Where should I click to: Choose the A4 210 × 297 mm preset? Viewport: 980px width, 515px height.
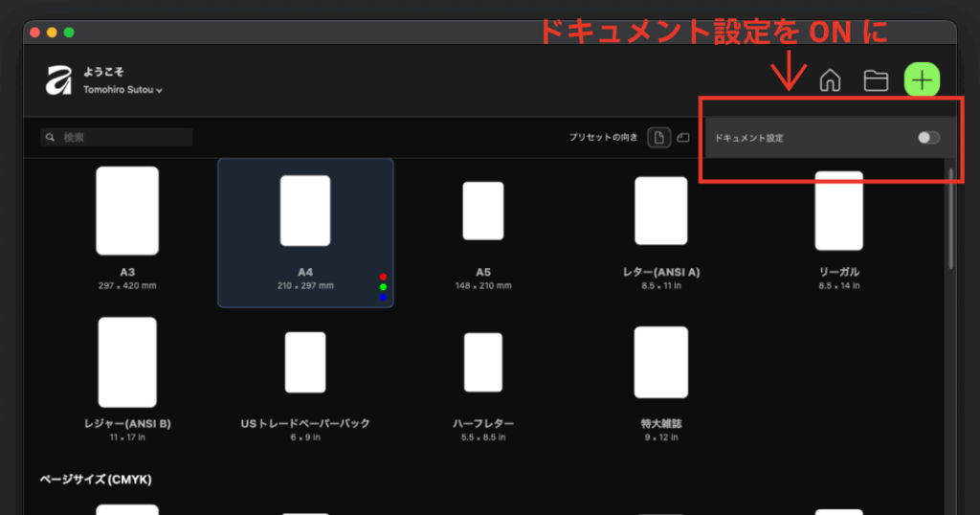(x=304, y=211)
